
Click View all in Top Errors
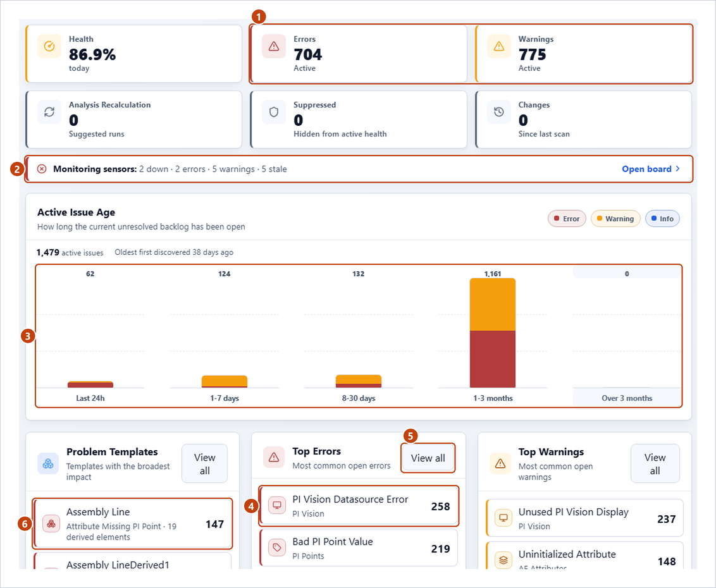428,458
